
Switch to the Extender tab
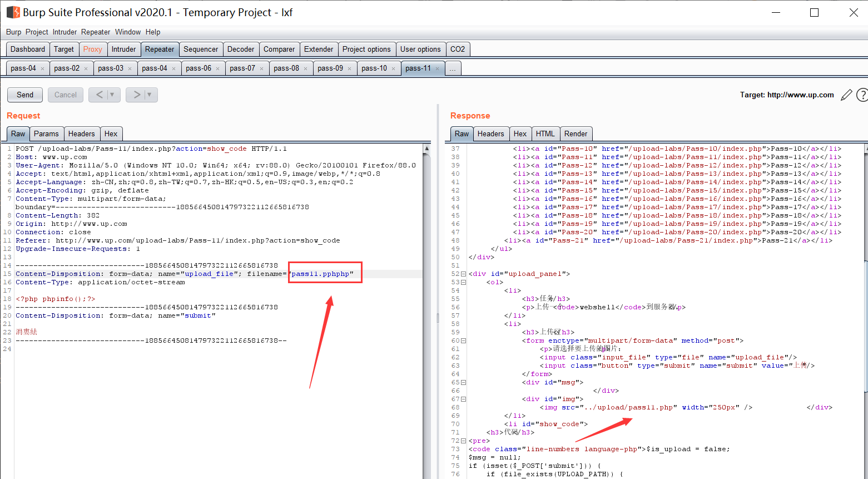pyautogui.click(x=319, y=49)
